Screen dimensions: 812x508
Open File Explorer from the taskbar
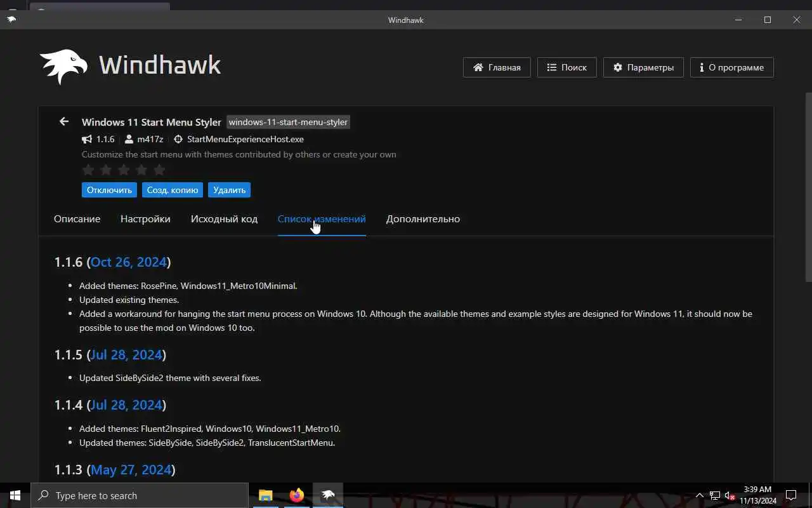click(265, 495)
